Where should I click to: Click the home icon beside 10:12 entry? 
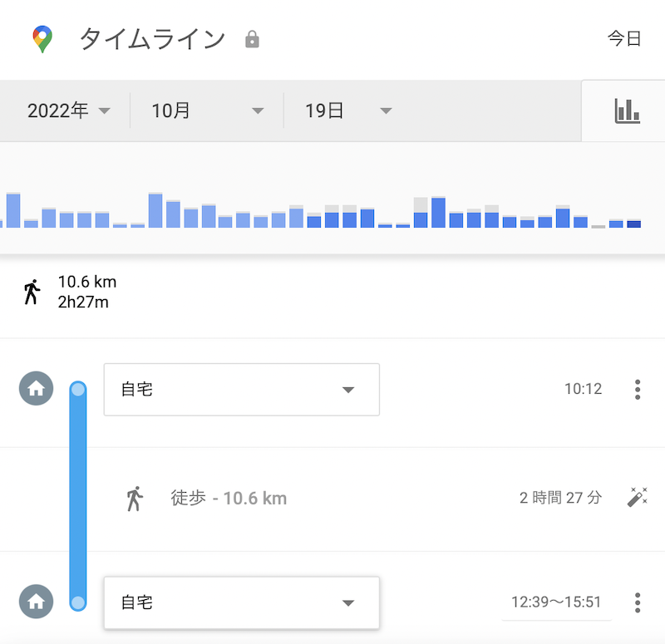click(x=36, y=388)
